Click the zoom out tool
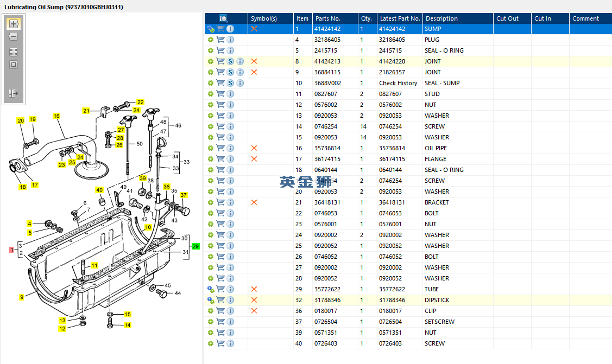This screenshot has width=612, height=364. [x=14, y=37]
